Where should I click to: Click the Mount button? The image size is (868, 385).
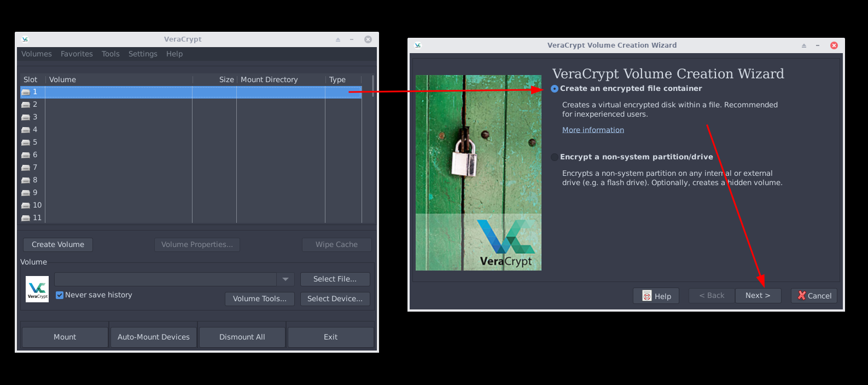[x=65, y=337]
